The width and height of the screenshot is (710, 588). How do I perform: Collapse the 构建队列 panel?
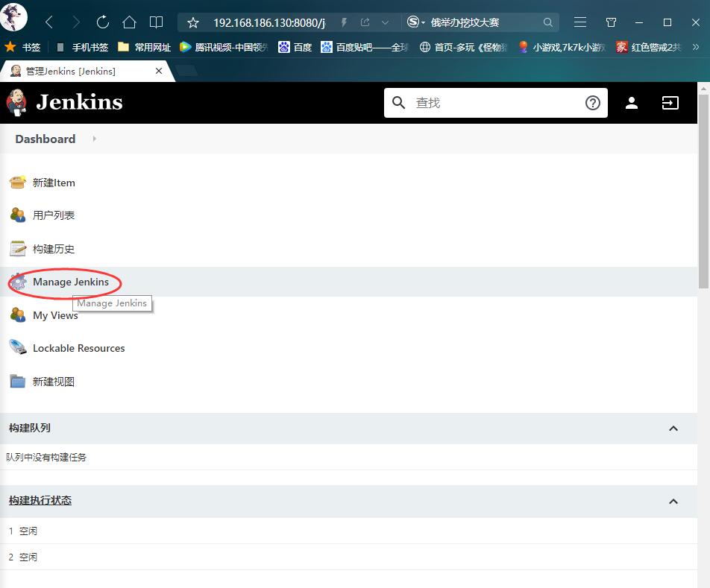tap(673, 429)
